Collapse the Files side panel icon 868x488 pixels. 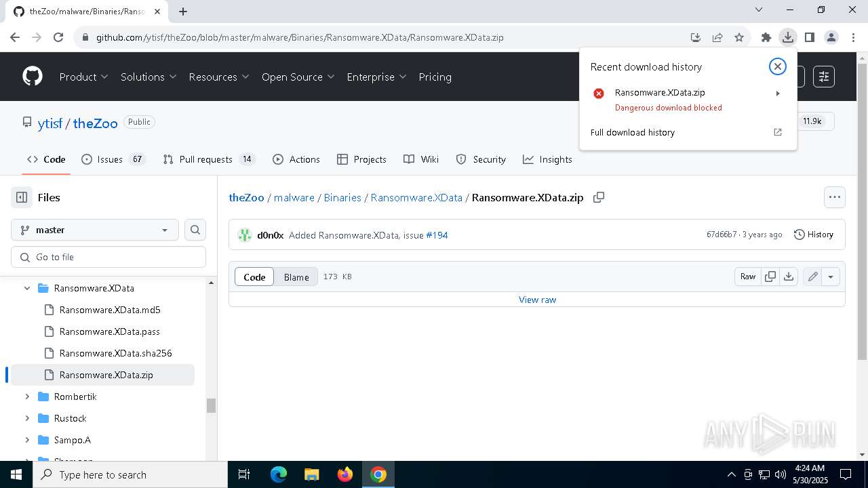[22, 197]
